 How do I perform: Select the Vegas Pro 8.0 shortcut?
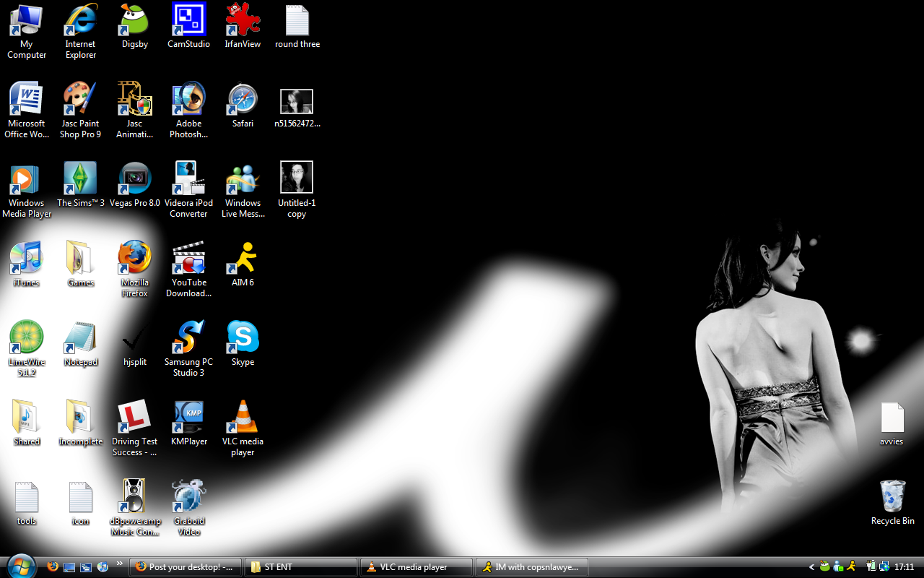(134, 179)
